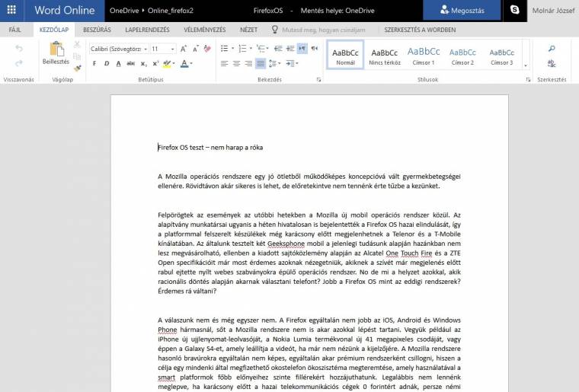This screenshot has width=579, height=392.
Task: Click the Undo arrow icon
Action: (19, 48)
